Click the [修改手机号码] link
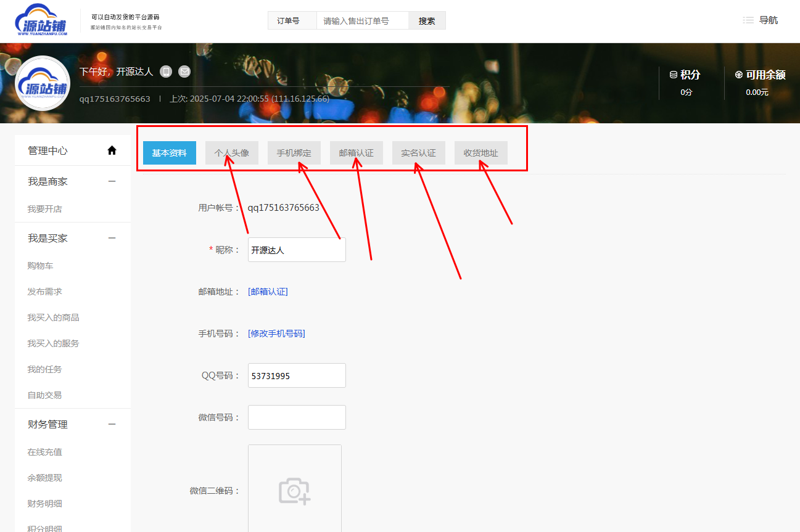 pos(276,334)
